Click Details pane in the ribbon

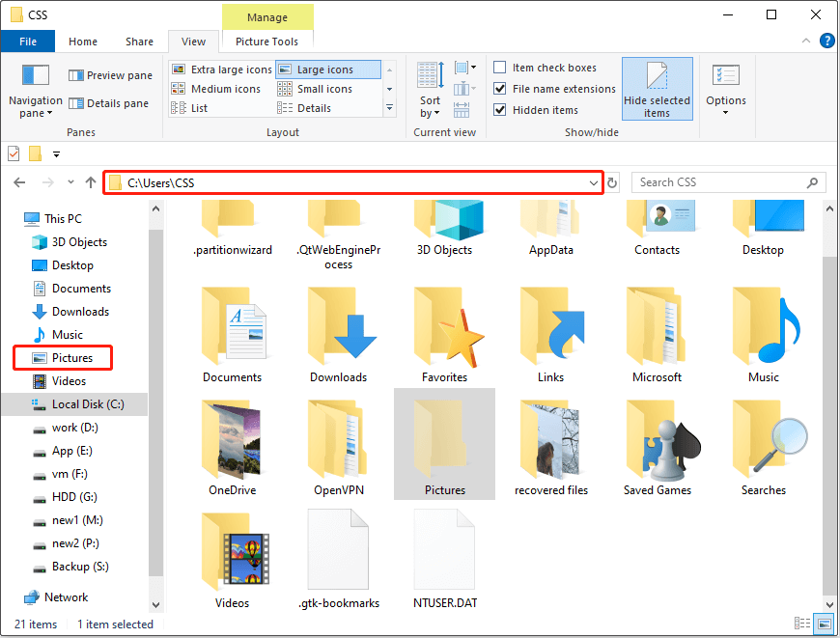[x=107, y=103]
